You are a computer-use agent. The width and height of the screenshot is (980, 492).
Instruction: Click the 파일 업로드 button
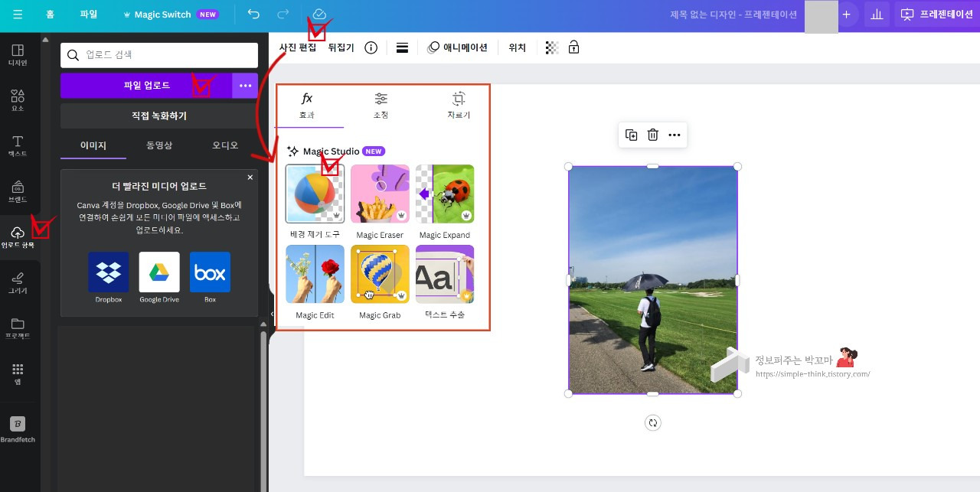click(x=146, y=86)
